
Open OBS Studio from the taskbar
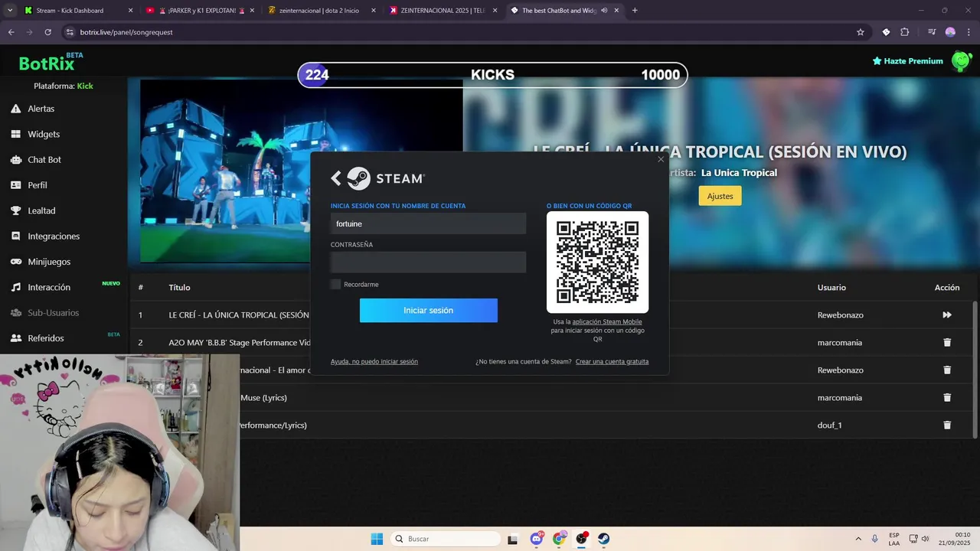point(582,539)
